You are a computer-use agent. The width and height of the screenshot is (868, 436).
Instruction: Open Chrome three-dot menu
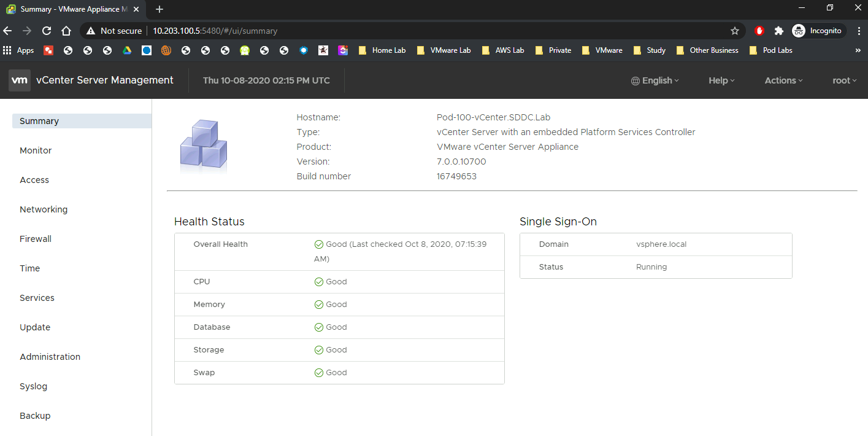tap(859, 31)
